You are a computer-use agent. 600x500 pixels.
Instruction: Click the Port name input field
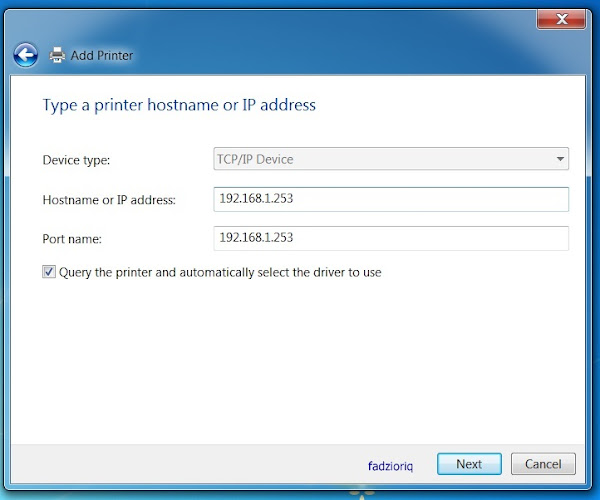(391, 238)
